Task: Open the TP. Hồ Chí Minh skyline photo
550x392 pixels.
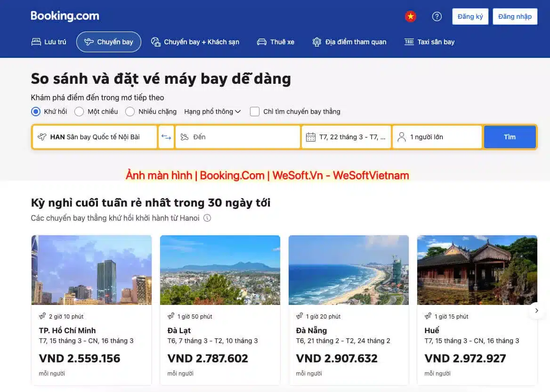Action: pyautogui.click(x=91, y=270)
